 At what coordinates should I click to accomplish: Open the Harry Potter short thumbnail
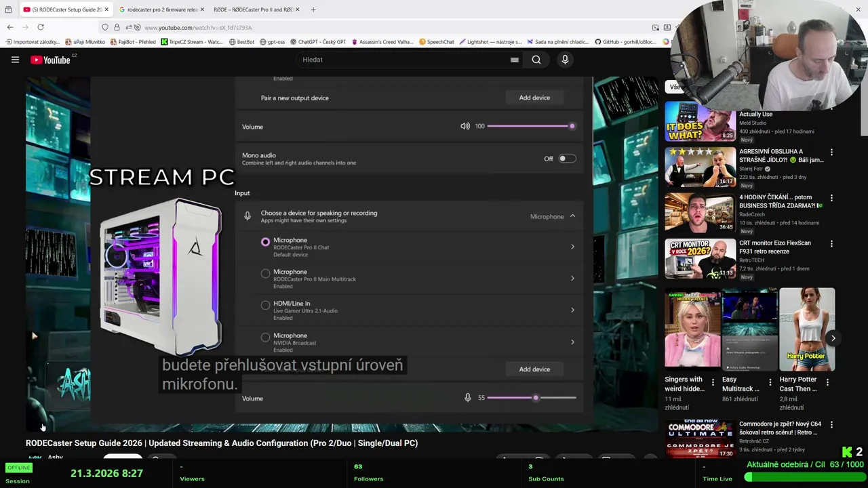coord(807,329)
